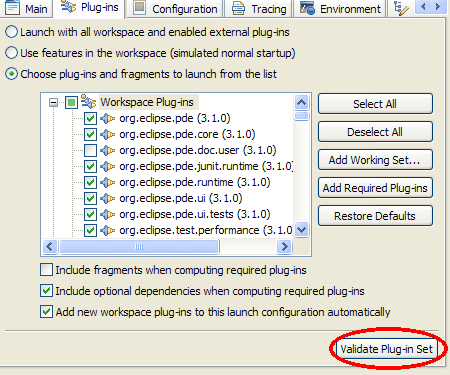Select org.eclipse.pde.junit.runtime row text
Image resolution: width=450 pixels, height=375 pixels.
point(206,166)
